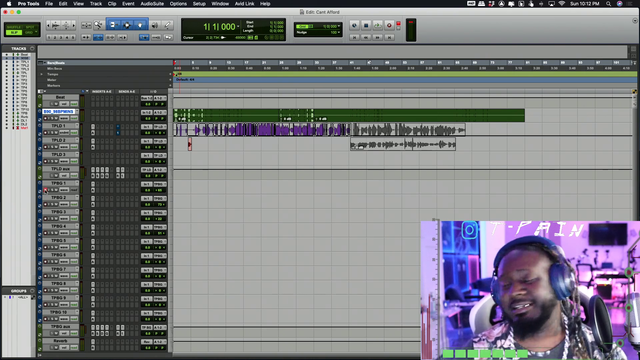Select the Pencil tool
Viewport: 640px width, 360px height.
[x=167, y=25]
